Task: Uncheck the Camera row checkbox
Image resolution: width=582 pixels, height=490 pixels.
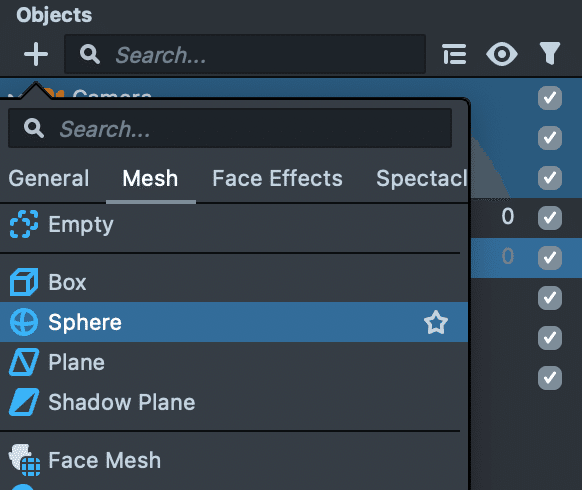Action: pos(550,98)
